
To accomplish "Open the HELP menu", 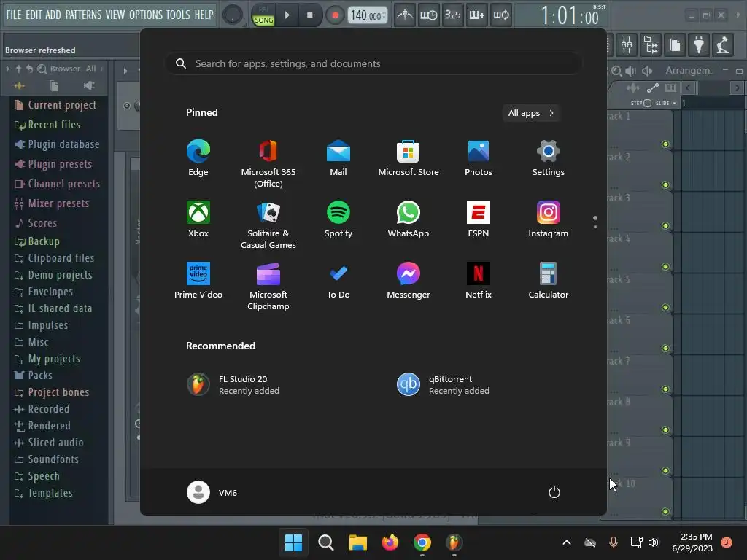I will (204, 15).
